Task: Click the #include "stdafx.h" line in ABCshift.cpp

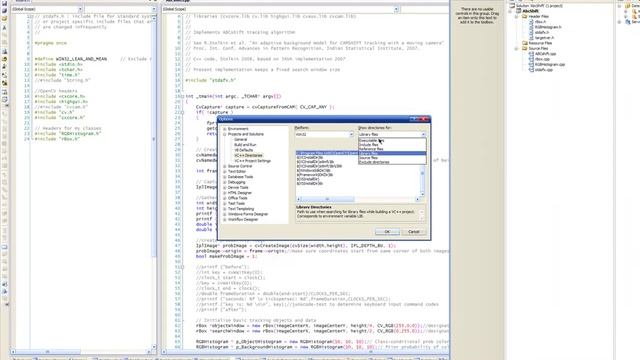Action: click(x=211, y=80)
